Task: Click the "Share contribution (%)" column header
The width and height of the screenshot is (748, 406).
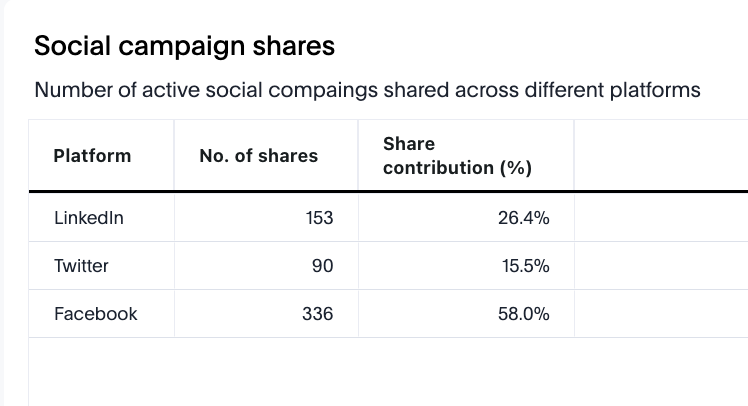Action: tap(456, 156)
